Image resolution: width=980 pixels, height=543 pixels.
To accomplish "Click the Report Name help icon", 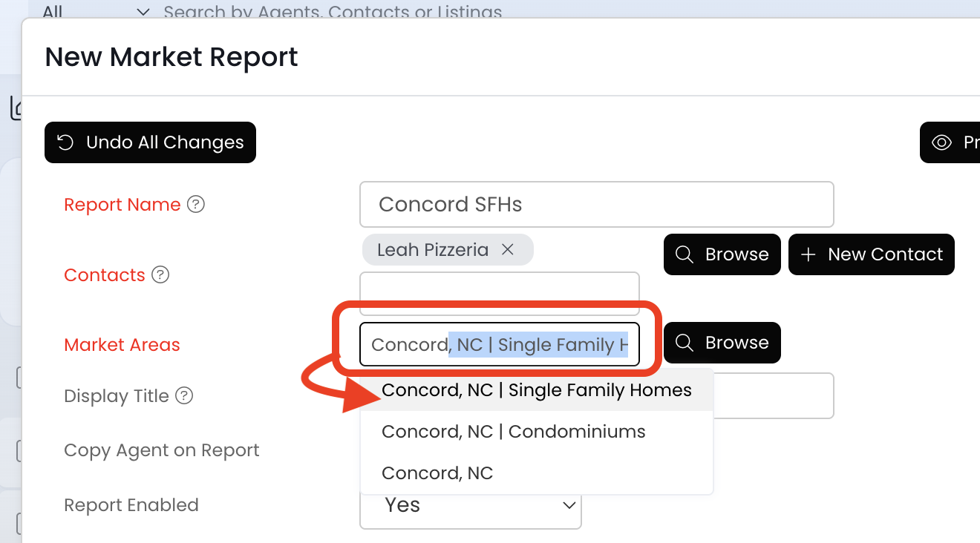I will [196, 205].
